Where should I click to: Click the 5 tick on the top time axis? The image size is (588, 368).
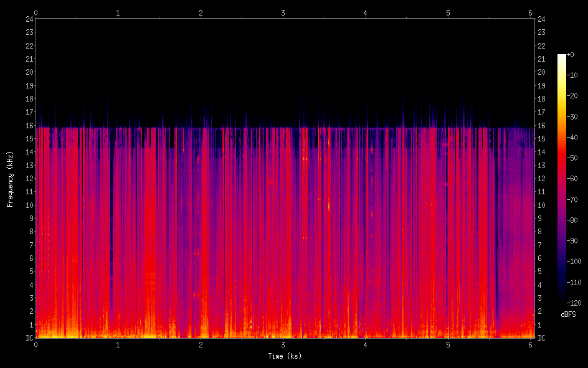pyautogui.click(x=448, y=12)
